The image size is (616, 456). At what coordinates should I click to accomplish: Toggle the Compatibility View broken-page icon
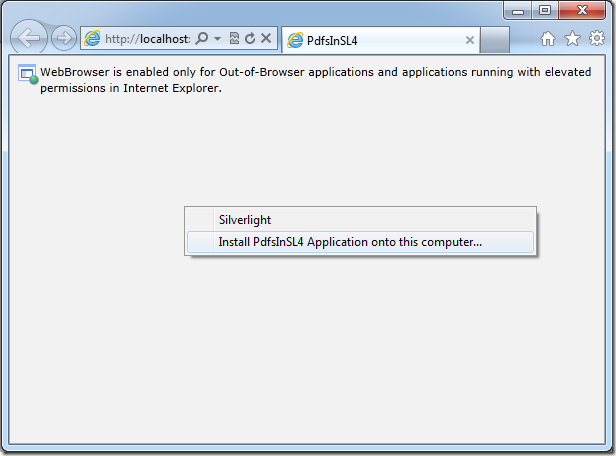click(234, 38)
